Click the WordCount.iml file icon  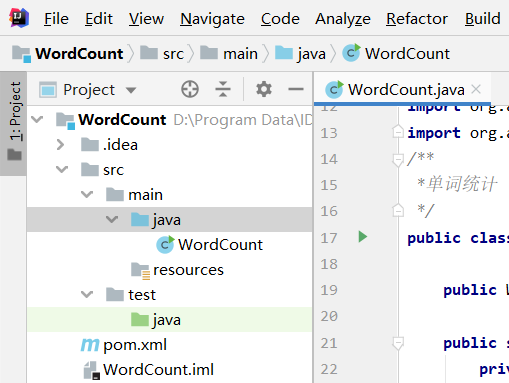pyautogui.click(x=91, y=370)
